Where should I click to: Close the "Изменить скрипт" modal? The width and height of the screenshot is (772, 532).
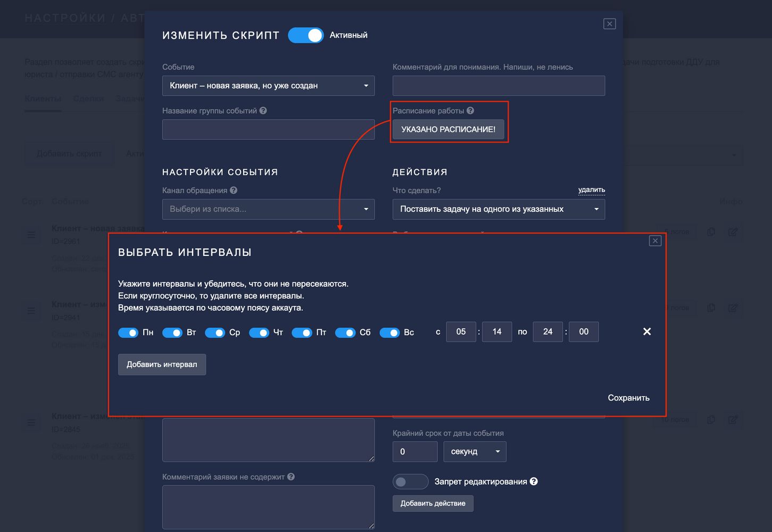tap(610, 24)
